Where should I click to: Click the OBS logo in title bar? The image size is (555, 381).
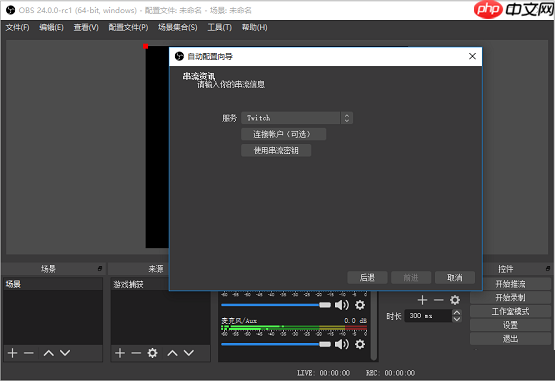click(x=11, y=10)
